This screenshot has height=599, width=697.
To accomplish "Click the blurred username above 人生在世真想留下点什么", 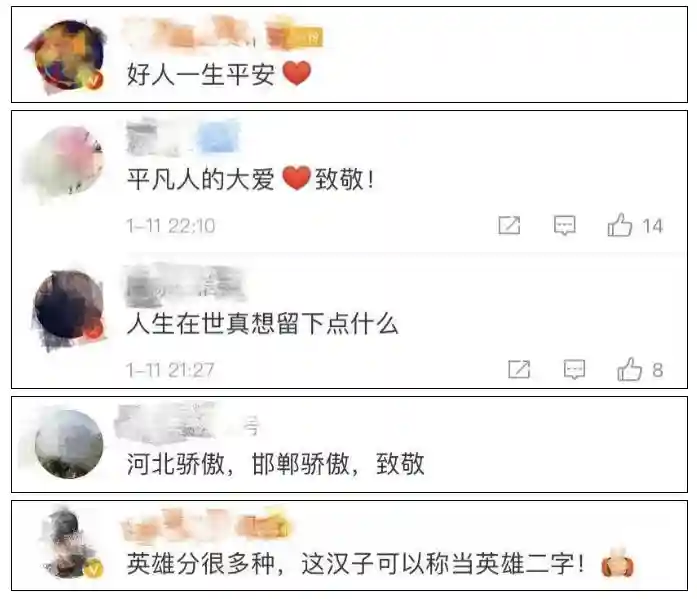I will point(186,283).
